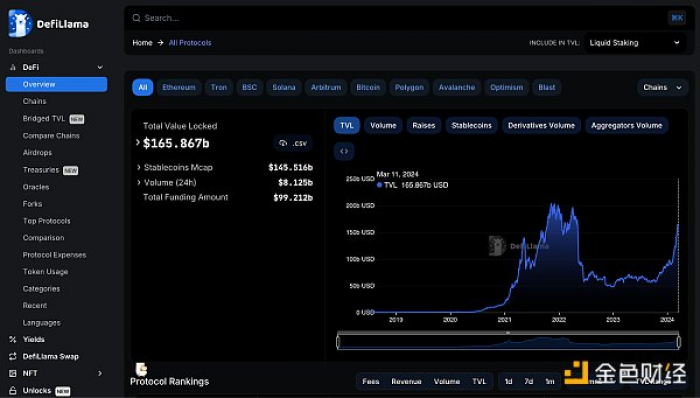This screenshot has width=700, height=398.
Task: Click the embed chart code icon
Action: (344, 151)
